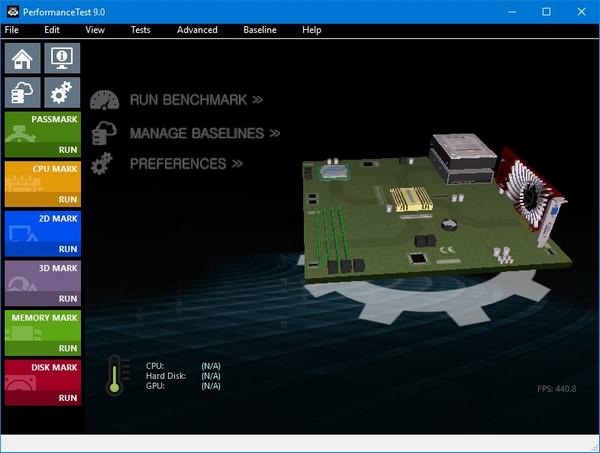Open the Tests menu
The width and height of the screenshot is (600, 453).
[140, 30]
